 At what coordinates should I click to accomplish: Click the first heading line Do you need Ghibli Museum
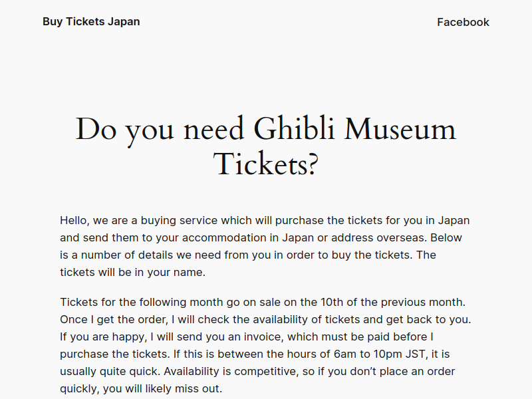(x=266, y=130)
